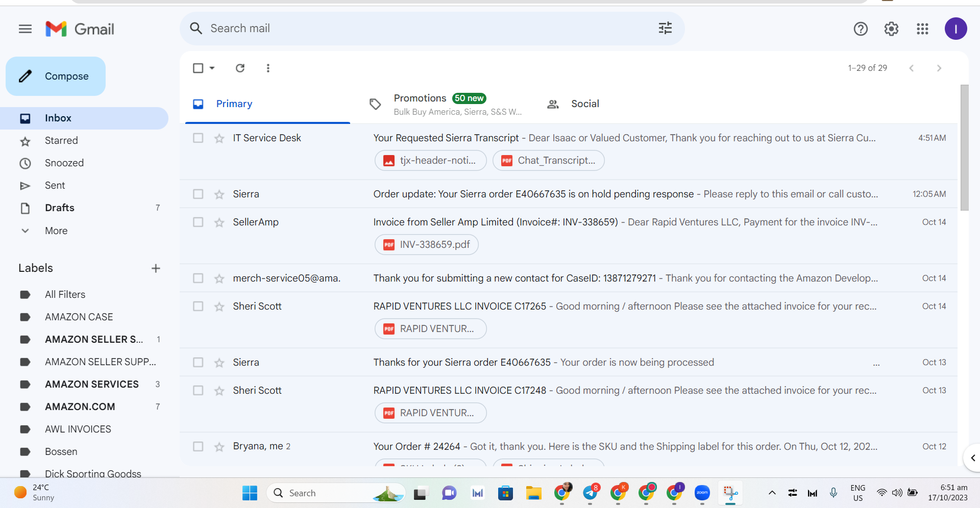Show hidden icons in system tray
This screenshot has width=980, height=508.
(772, 493)
